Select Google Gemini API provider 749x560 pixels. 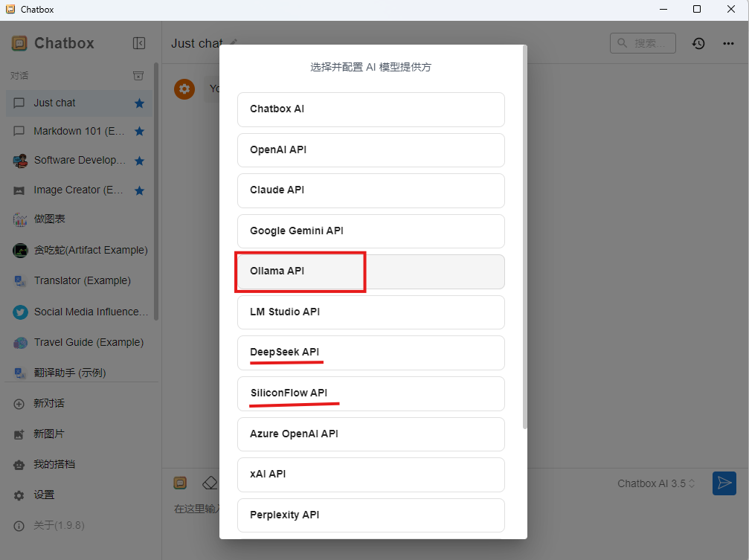point(371,231)
